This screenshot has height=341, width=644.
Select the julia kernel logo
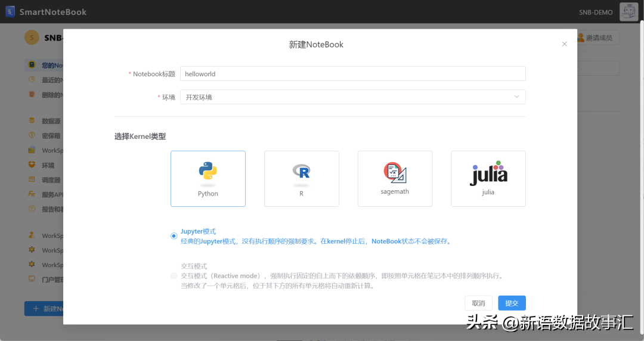[x=488, y=173]
